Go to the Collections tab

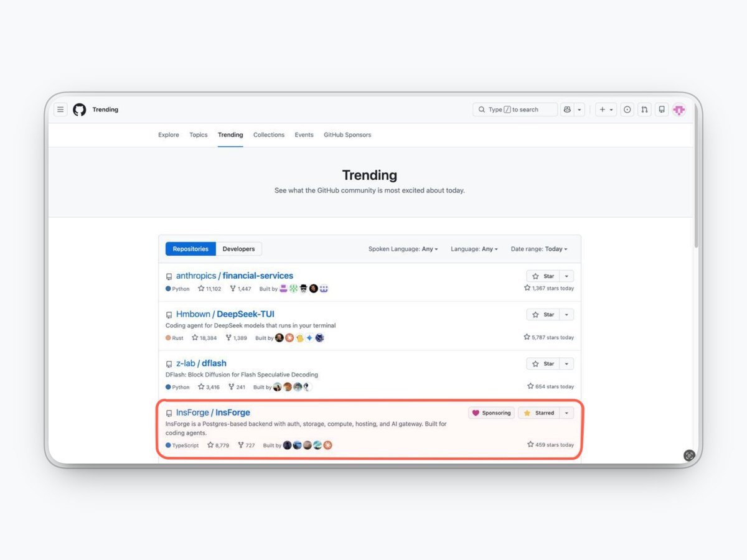269,135
